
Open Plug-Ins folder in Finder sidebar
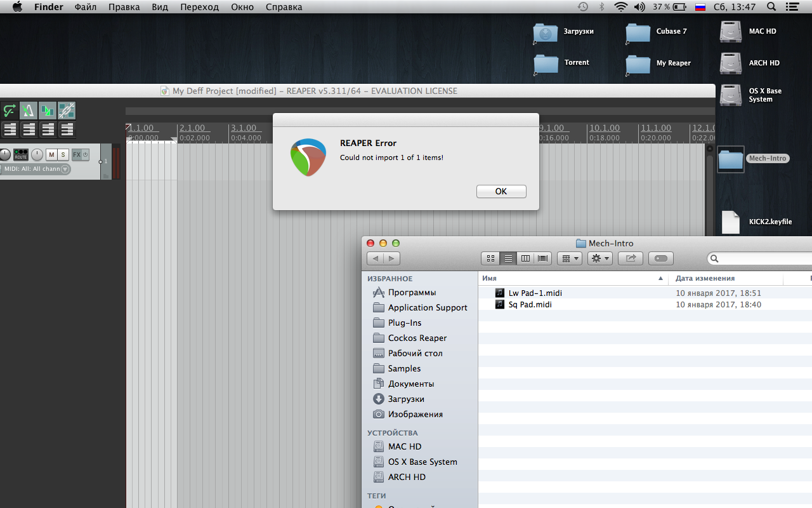(398, 323)
